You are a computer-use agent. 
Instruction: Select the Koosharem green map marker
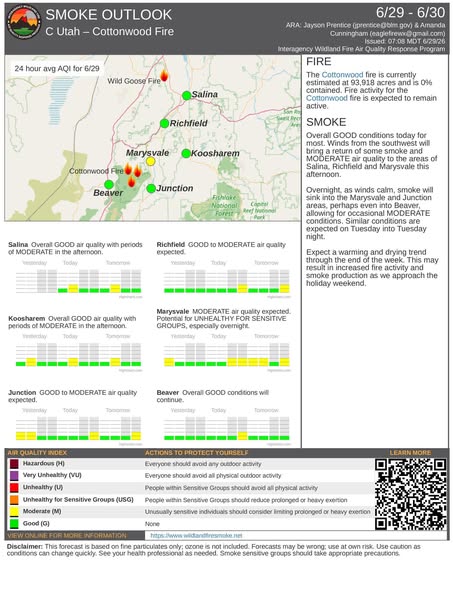coord(186,154)
